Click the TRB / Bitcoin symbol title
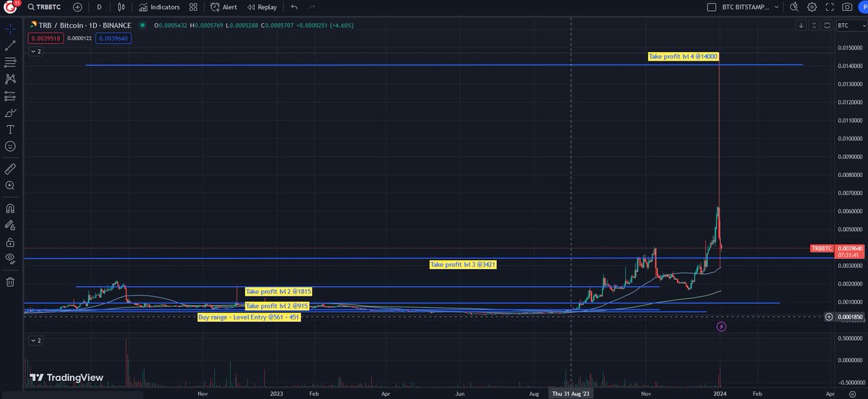The width and height of the screenshot is (868, 399). 85,25
